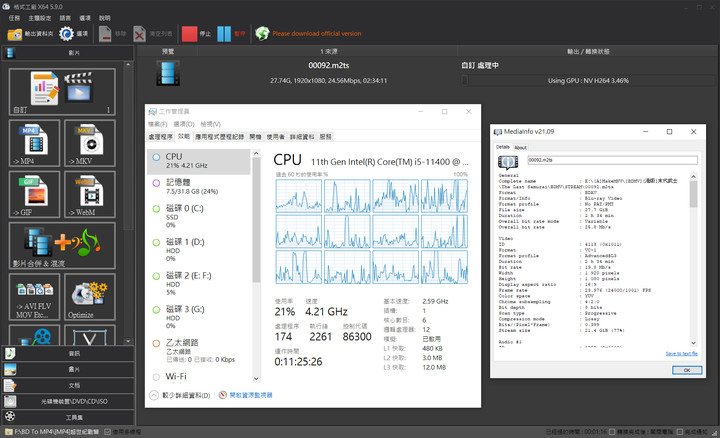Click OK in the MediaInfo window

[x=687, y=370]
